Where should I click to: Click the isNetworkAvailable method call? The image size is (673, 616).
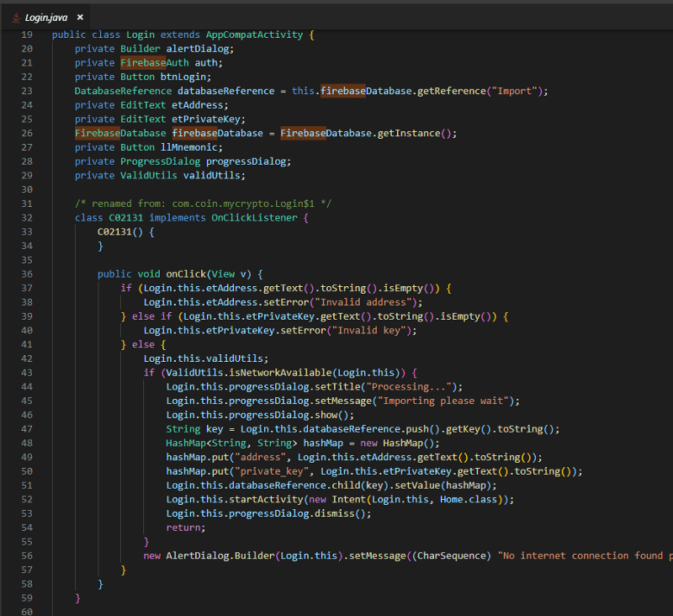[x=280, y=373]
